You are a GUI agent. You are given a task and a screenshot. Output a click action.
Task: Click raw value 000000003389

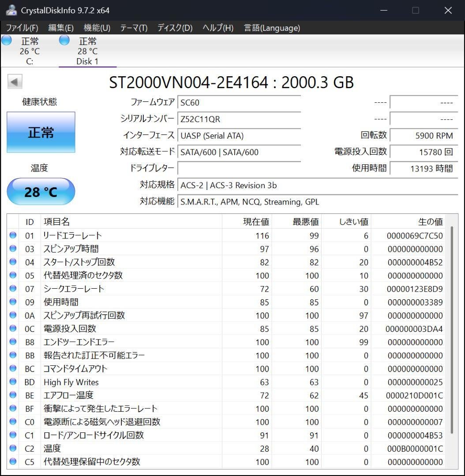pyautogui.click(x=415, y=302)
